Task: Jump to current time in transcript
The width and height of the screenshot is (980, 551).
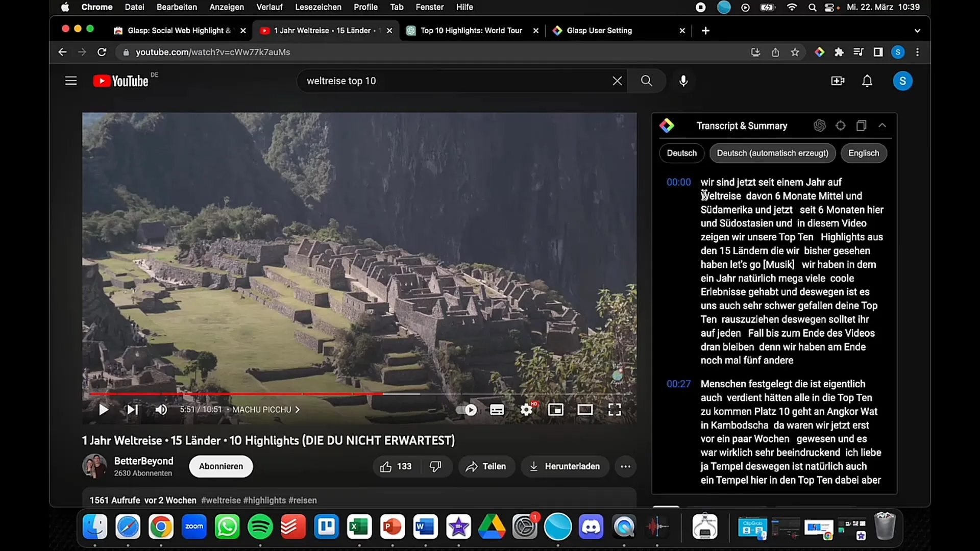Action: pos(841,126)
